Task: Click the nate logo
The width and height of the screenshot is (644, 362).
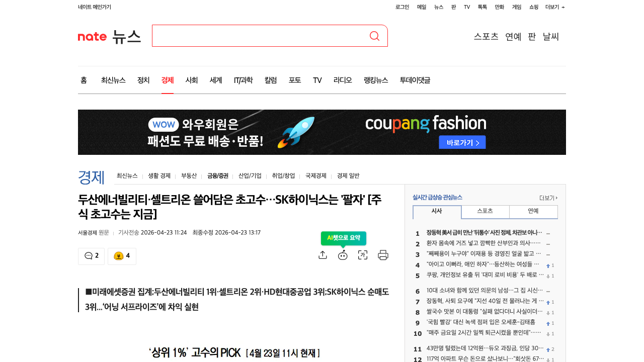Action: pos(92,36)
